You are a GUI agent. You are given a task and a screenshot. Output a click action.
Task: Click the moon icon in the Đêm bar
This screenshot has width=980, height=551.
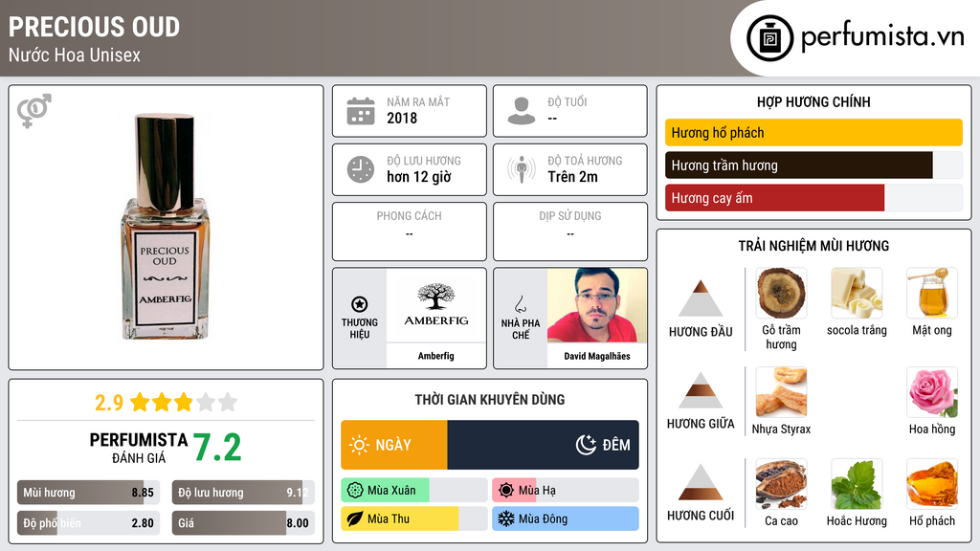(586, 445)
